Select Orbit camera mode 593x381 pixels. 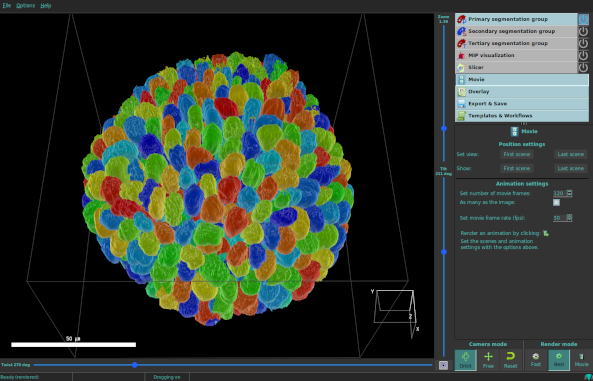tap(466, 360)
